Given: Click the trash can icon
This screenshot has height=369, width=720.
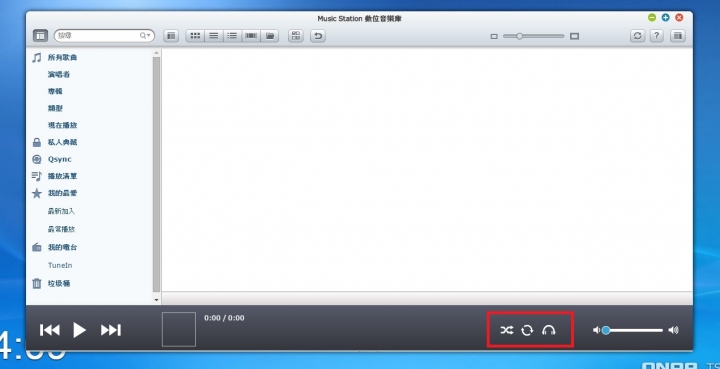Looking at the screenshot, I should [x=37, y=284].
